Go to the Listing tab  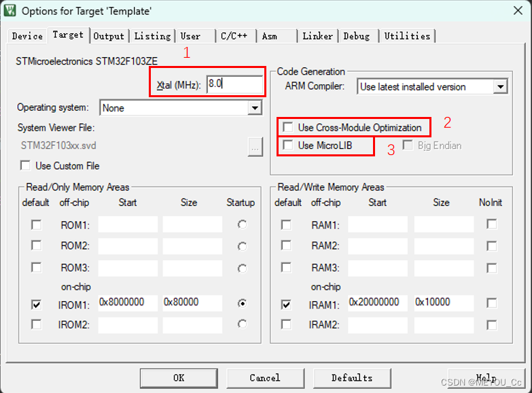click(x=152, y=36)
